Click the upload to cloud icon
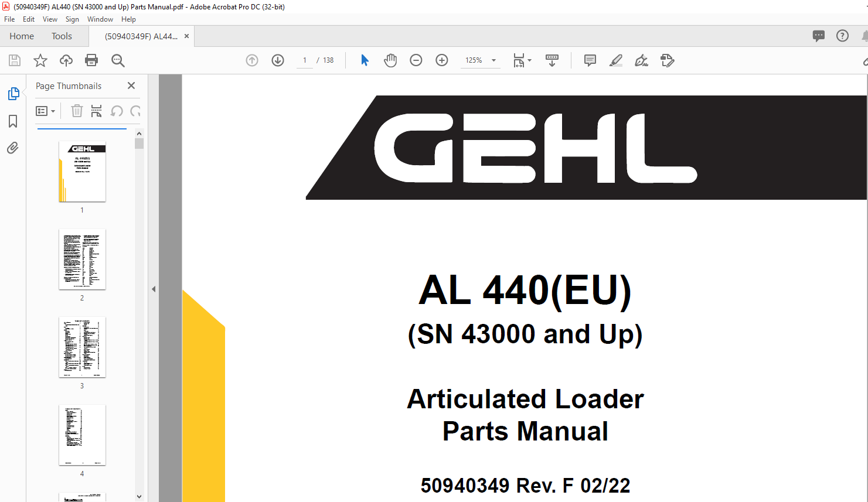The width and height of the screenshot is (868, 502). click(x=66, y=60)
